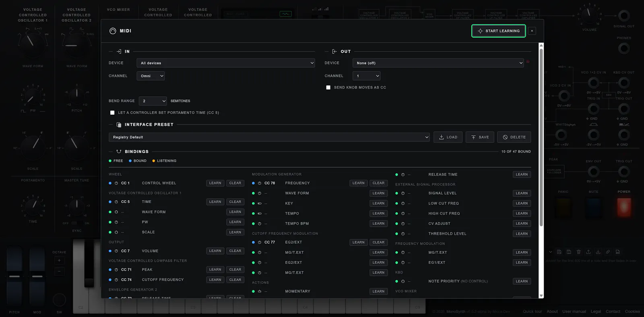Click the Octave minus button on the synth
Viewport: 644px width, 317px height.
pyautogui.click(x=59, y=271)
